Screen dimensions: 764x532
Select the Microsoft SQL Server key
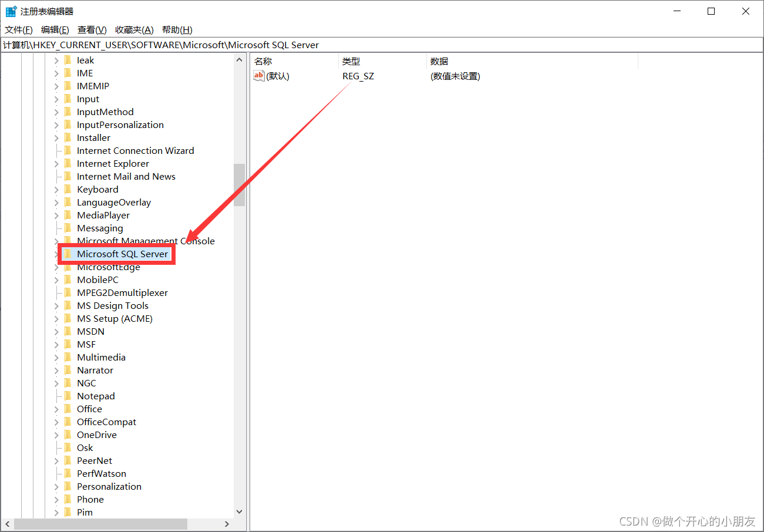coord(123,254)
